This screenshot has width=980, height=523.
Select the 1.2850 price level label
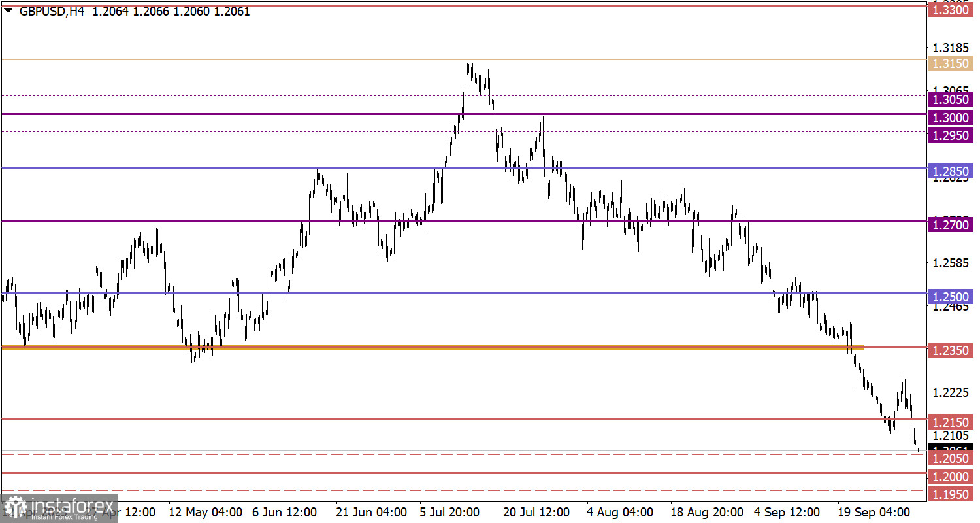(951, 171)
